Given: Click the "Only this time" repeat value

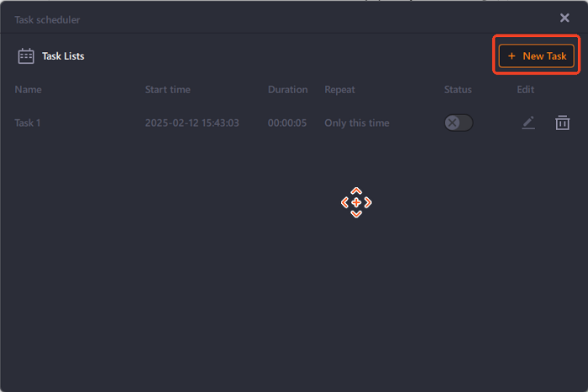Looking at the screenshot, I should coord(357,123).
